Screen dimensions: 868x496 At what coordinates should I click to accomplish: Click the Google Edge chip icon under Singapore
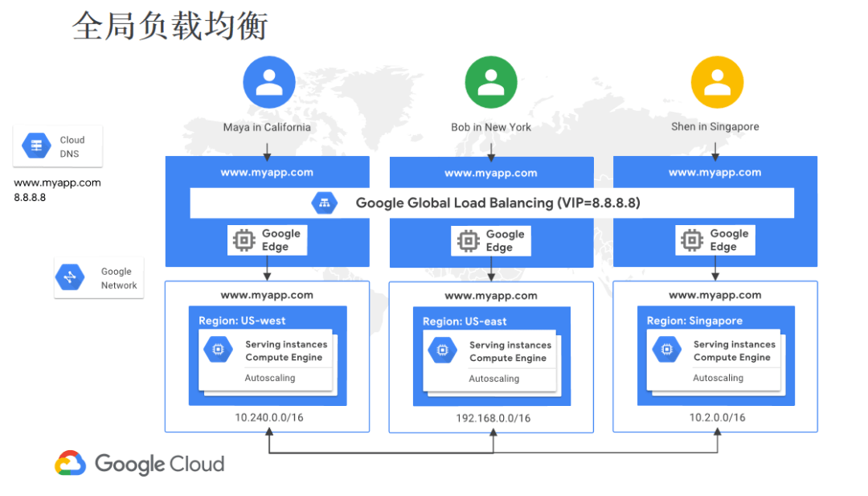coord(692,240)
